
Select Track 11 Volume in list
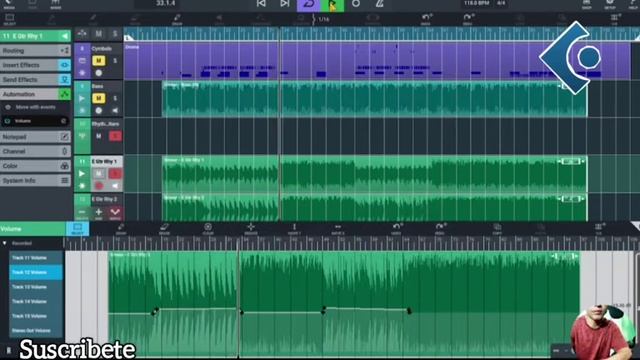click(36, 258)
